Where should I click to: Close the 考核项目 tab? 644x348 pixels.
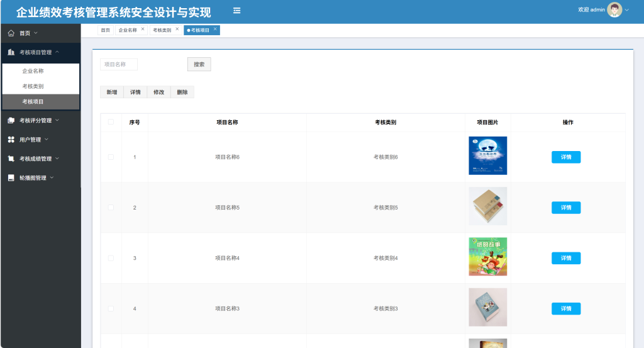[215, 29]
